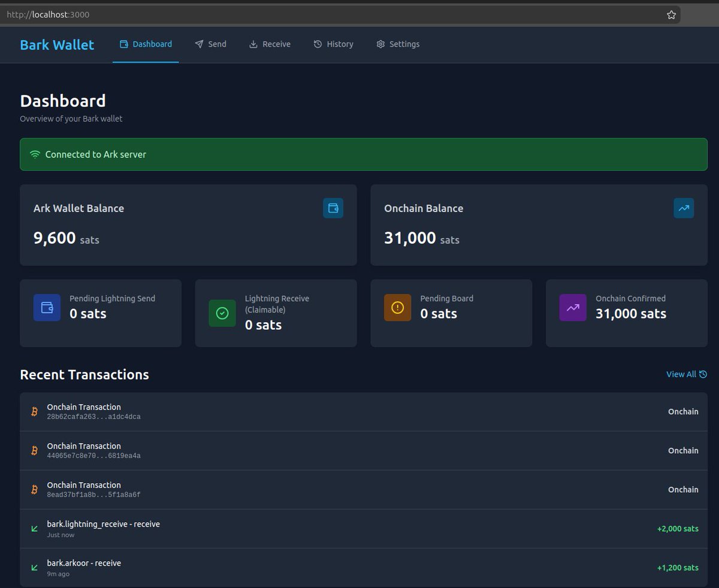The height and width of the screenshot is (588, 719).
Task: Select transaction hash 28b62cafa263...a1dc4dca
Action: (94, 417)
